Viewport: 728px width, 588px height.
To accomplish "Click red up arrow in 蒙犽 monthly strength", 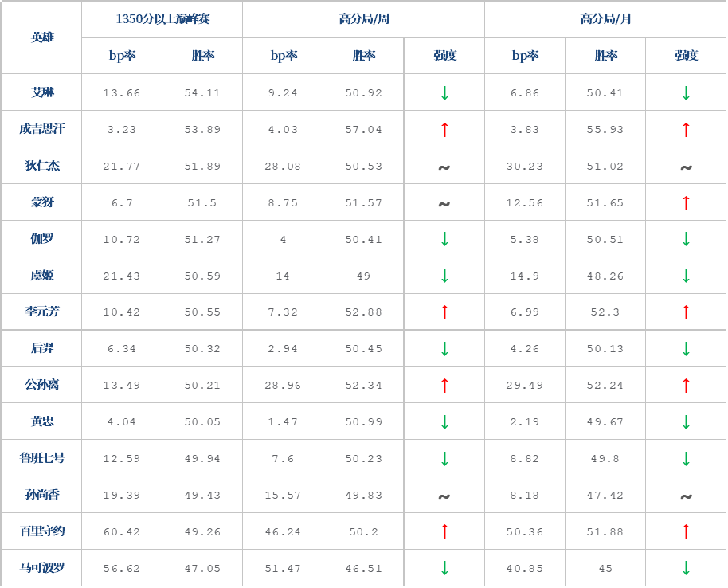I will 686,203.
